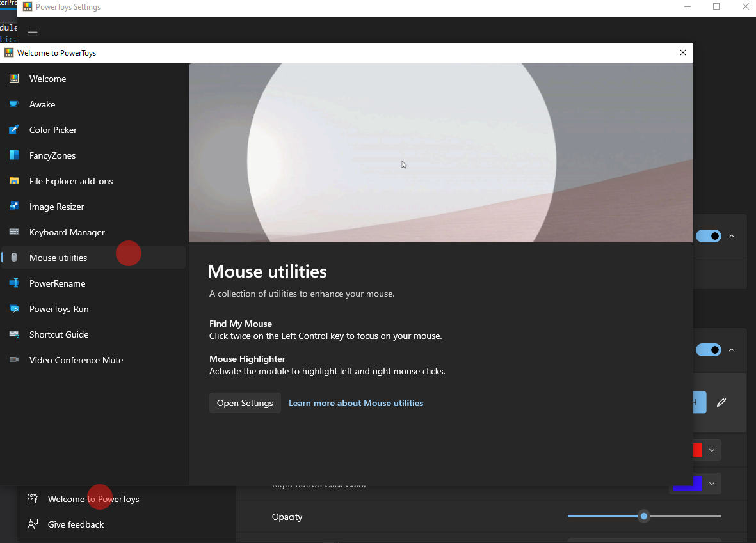
Task: Select PowerToys Run in the sidebar
Action: click(x=93, y=308)
